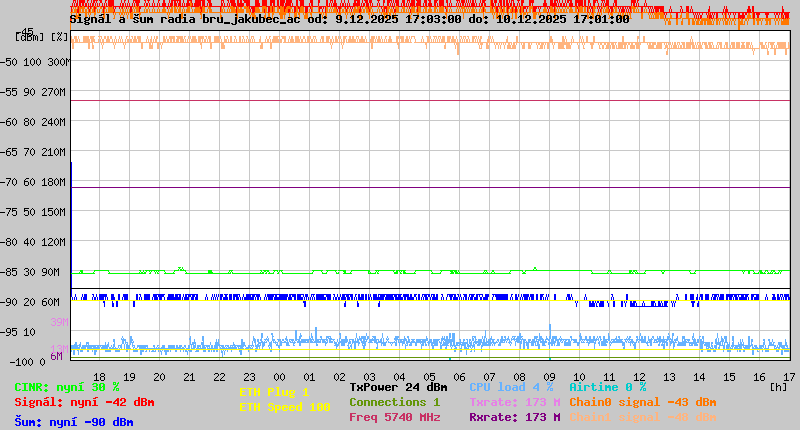Click the '15' hour tick label
The width and height of the screenshot is (800, 430).
click(x=730, y=377)
